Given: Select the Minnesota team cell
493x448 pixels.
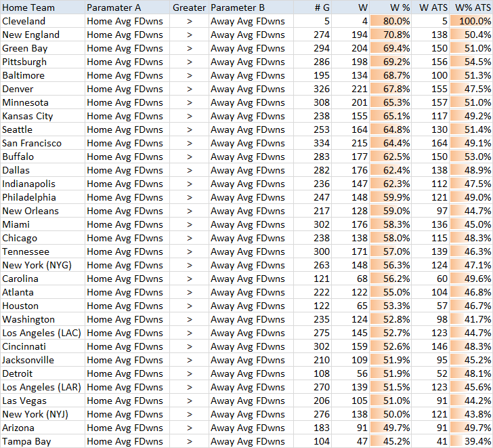Looking at the screenshot, I should coord(43,102).
